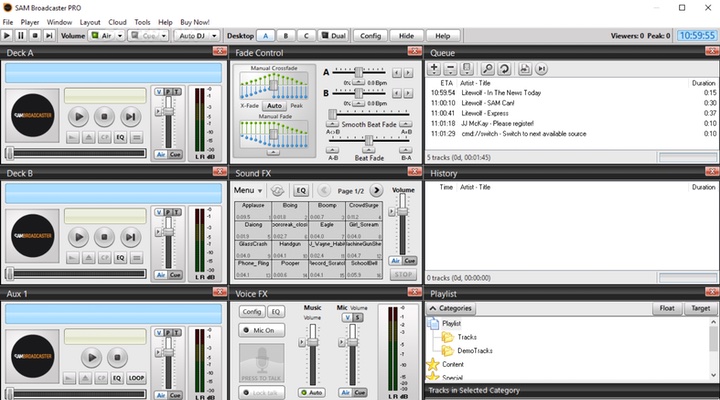Trigger the SchoolBell sound effect pad
Image resolution: width=720 pixels, height=400 pixels.
click(364, 269)
